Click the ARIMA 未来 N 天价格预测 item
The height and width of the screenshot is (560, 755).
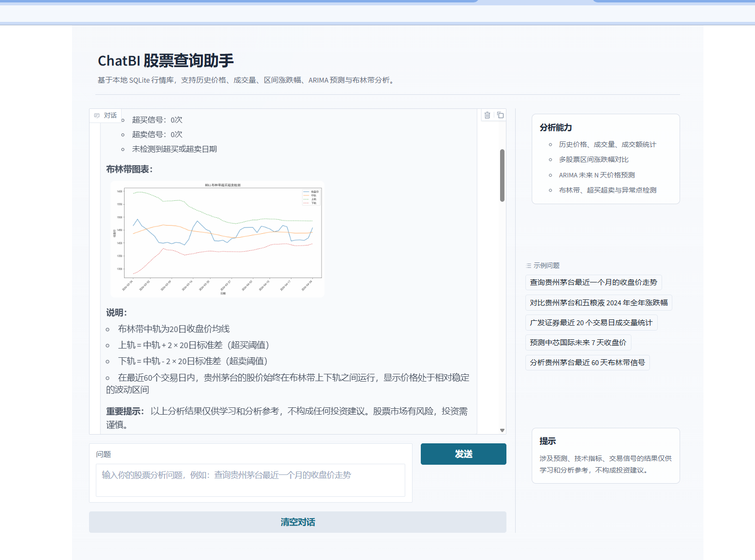[x=597, y=175]
